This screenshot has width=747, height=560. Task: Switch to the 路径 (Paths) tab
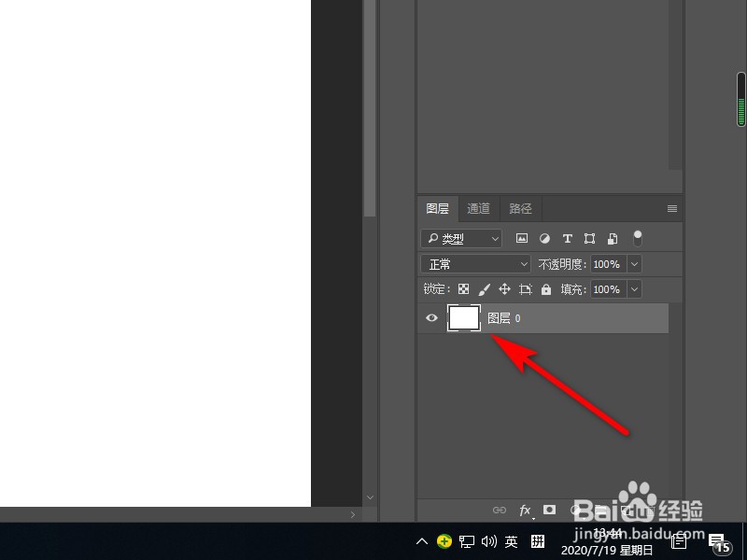tap(520, 208)
